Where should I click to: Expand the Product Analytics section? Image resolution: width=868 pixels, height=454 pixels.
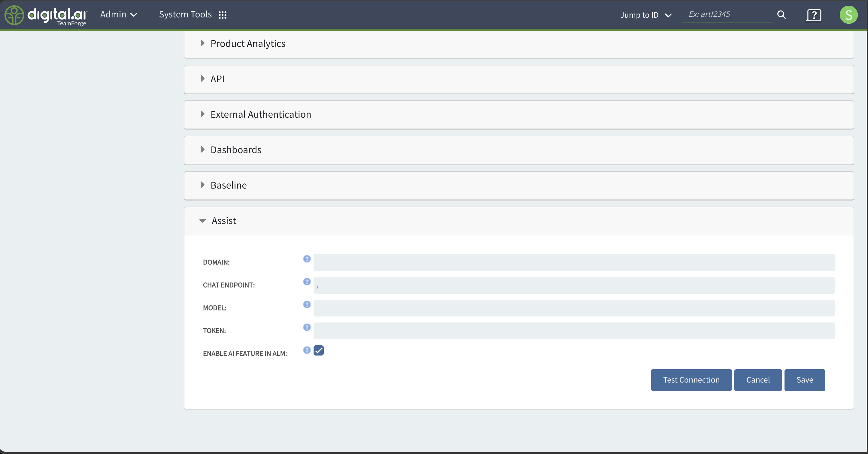point(519,44)
